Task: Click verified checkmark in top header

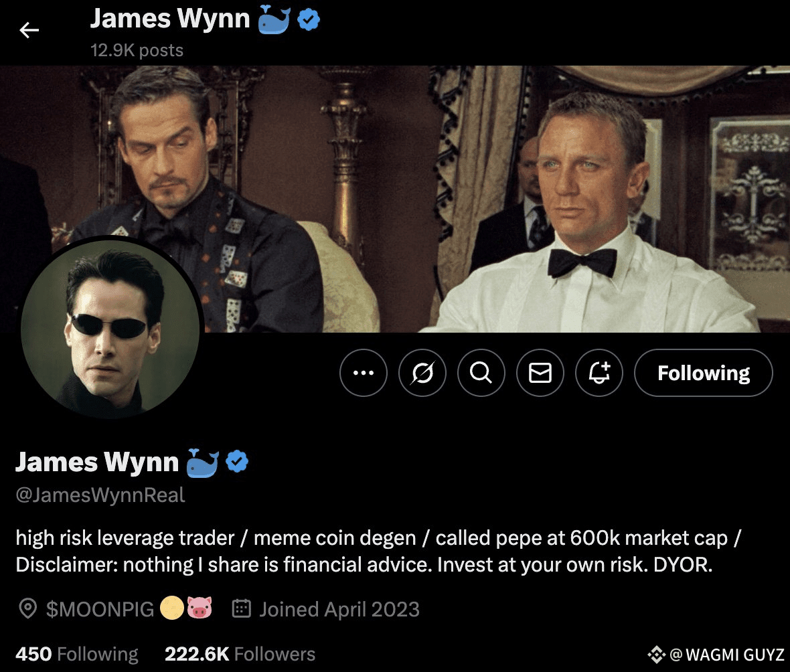Action: (309, 19)
